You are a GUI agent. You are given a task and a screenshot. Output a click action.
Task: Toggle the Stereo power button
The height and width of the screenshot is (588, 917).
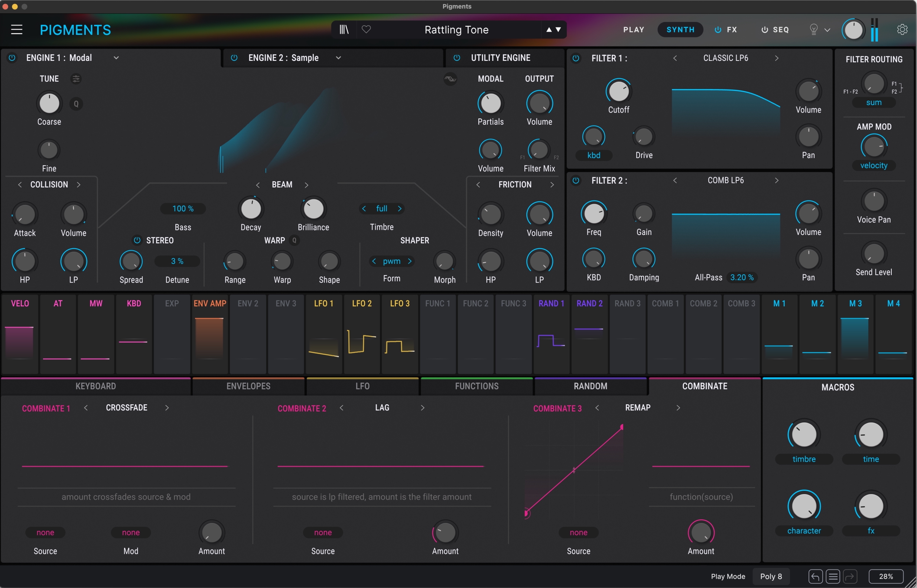click(x=137, y=240)
